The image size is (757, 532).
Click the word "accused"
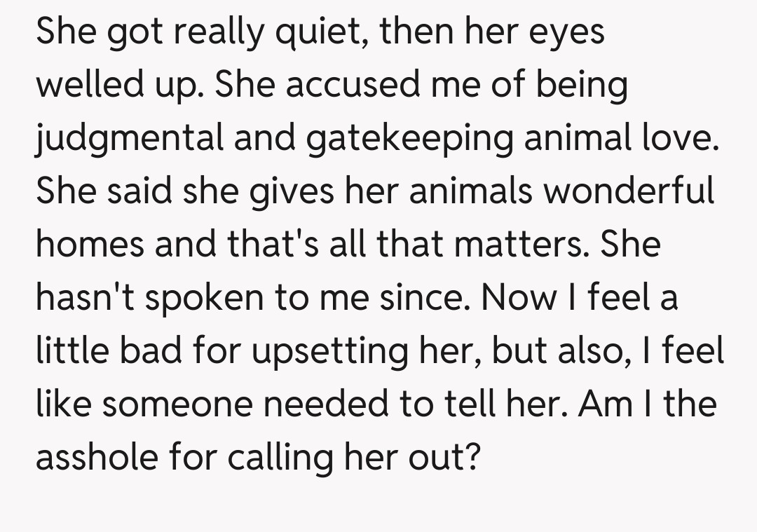[x=352, y=86]
